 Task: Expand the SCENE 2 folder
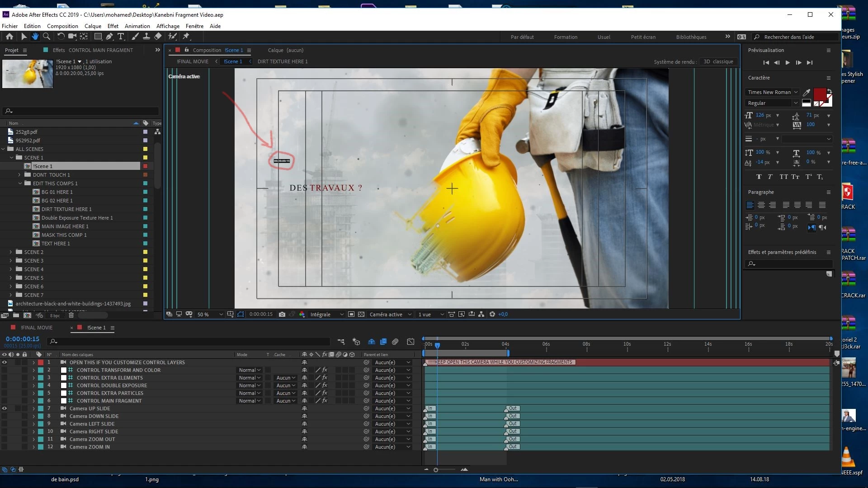[x=11, y=252]
